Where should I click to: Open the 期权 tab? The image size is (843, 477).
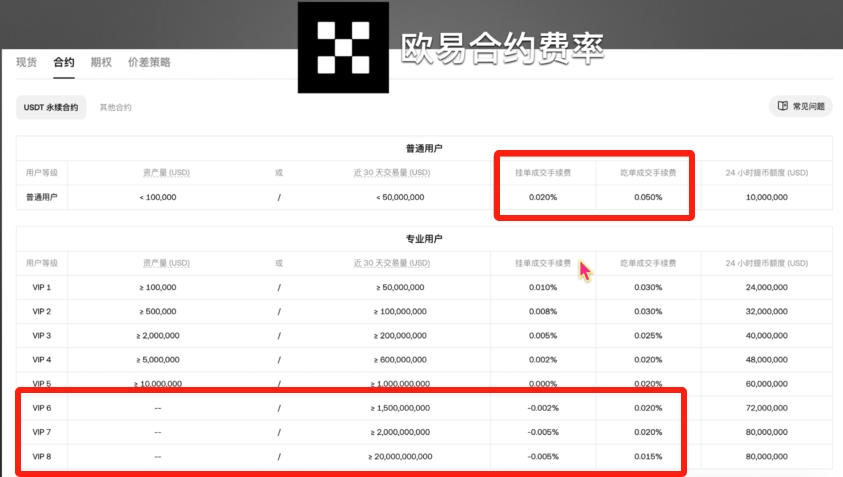pos(101,62)
